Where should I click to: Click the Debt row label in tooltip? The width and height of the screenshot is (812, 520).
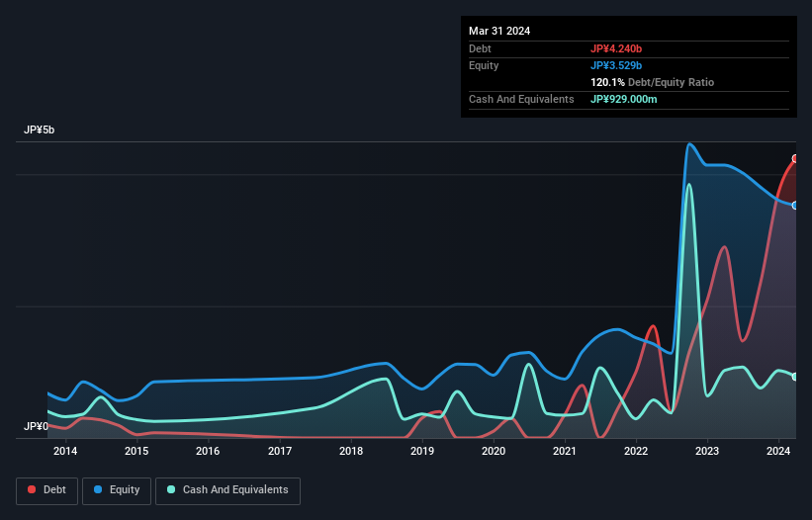480,48
